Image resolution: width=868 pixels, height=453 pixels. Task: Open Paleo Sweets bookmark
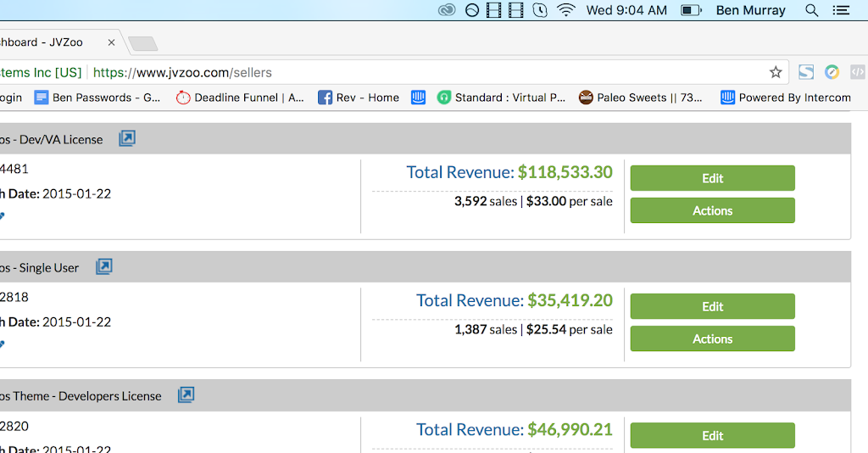641,98
